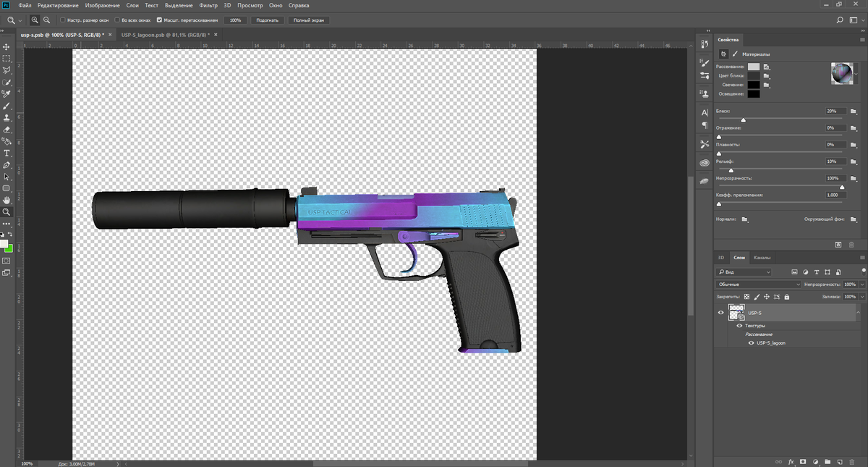The width and height of the screenshot is (868, 467).
Task: Click the Delete layer trash icon
Action: coord(852,460)
